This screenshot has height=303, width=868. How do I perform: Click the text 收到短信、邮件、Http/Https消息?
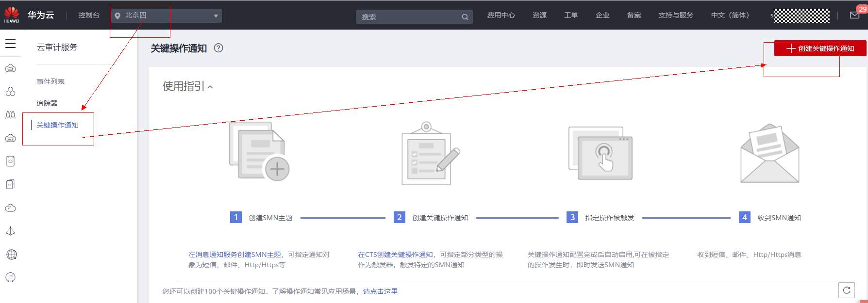749,255
